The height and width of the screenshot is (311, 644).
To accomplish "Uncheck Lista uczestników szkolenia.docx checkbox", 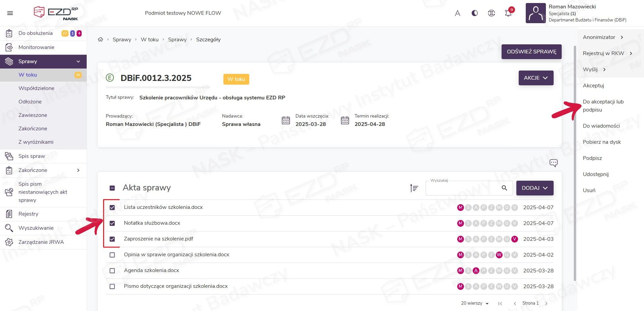I will [x=112, y=208].
